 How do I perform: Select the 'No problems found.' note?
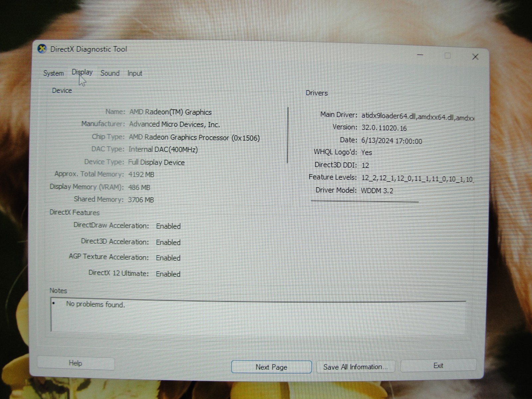click(95, 304)
